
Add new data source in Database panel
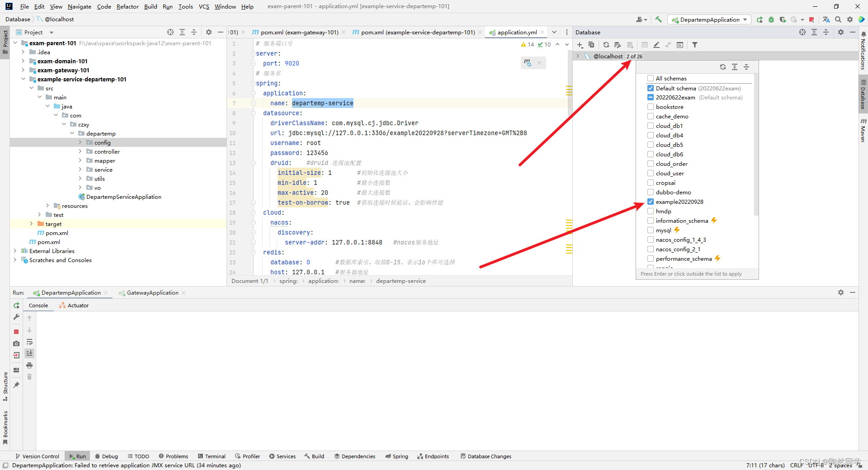point(580,45)
